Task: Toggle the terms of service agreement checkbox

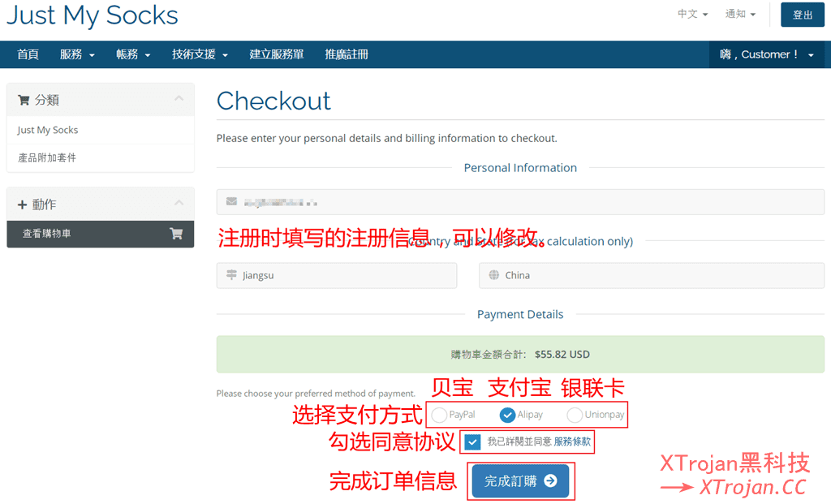Action: pyautogui.click(x=472, y=442)
